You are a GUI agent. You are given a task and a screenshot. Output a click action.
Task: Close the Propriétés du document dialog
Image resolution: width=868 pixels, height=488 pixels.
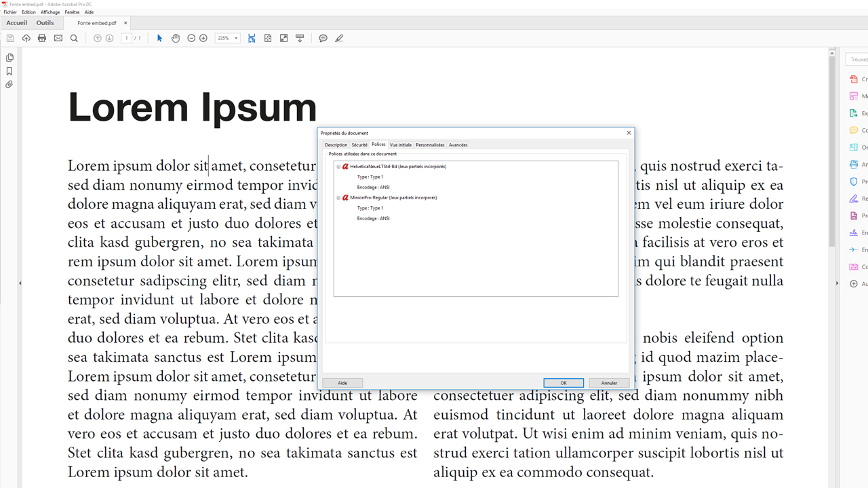point(629,133)
